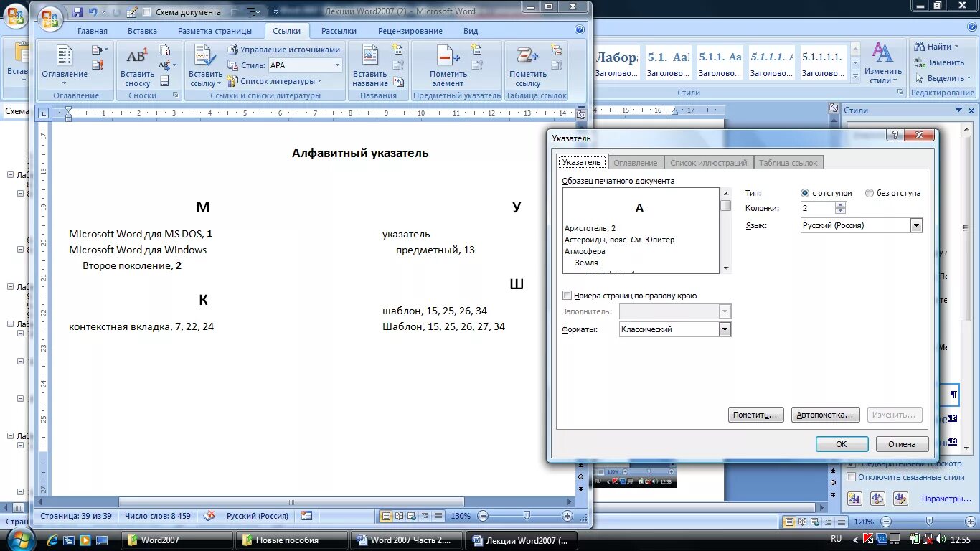Click the round Office button
This screenshot has height=551, width=980.
[50, 18]
